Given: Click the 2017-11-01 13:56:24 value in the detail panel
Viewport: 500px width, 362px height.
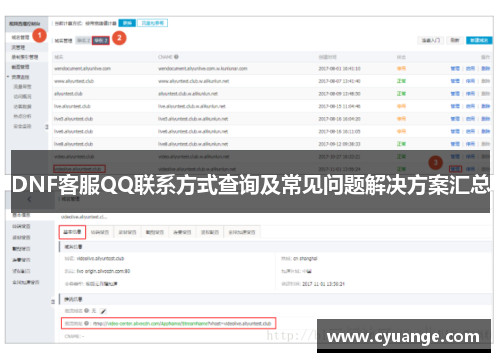Looking at the screenshot, I should click(323, 284).
